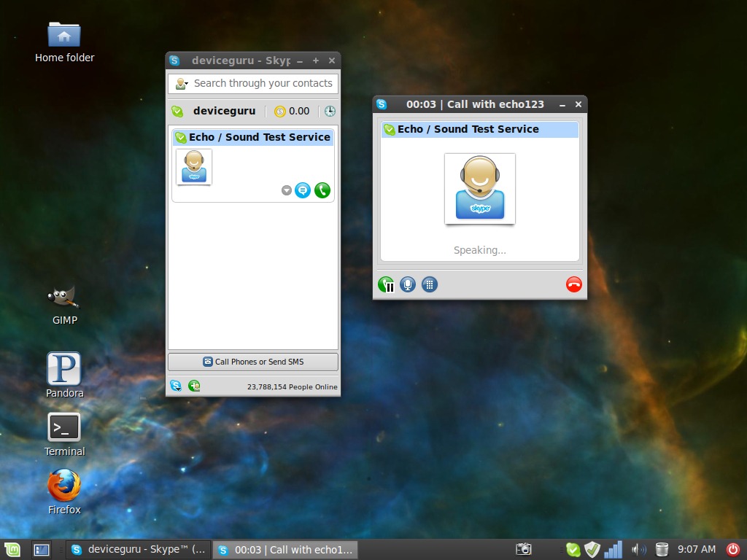Click the deviceguru profile name
The image size is (747, 560).
pos(225,112)
